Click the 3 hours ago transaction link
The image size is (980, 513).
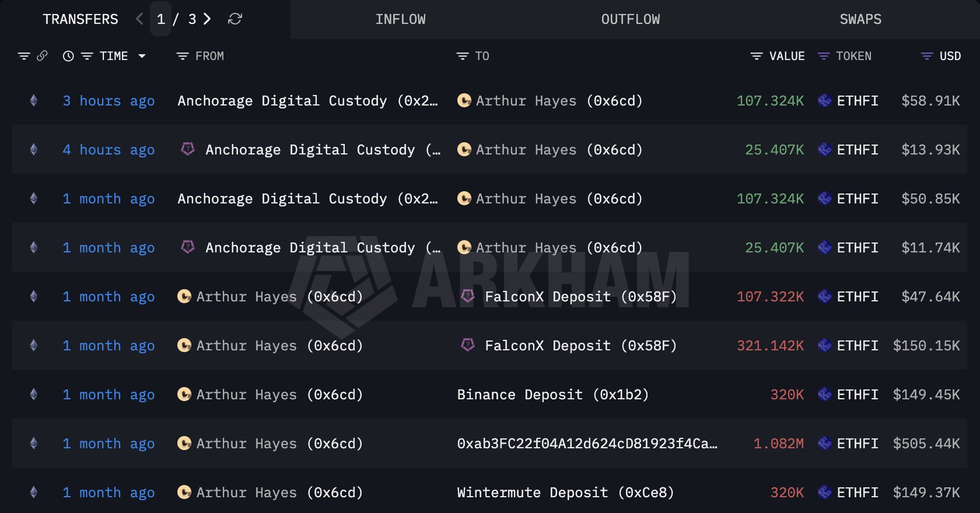pos(108,101)
